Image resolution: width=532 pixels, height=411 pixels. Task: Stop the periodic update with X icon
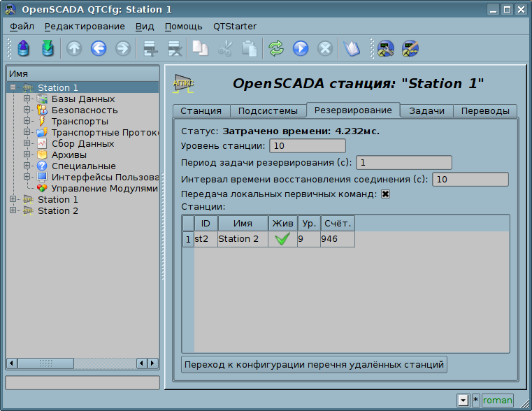click(x=325, y=48)
